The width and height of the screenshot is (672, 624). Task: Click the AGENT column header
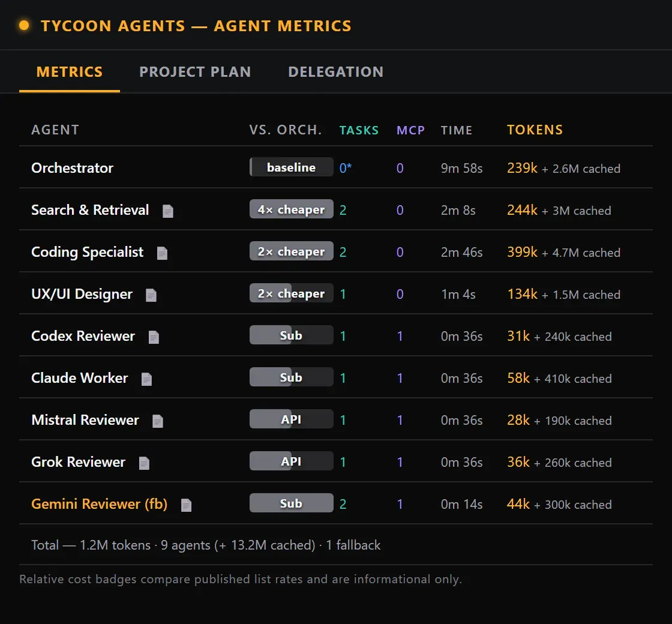[55, 130]
